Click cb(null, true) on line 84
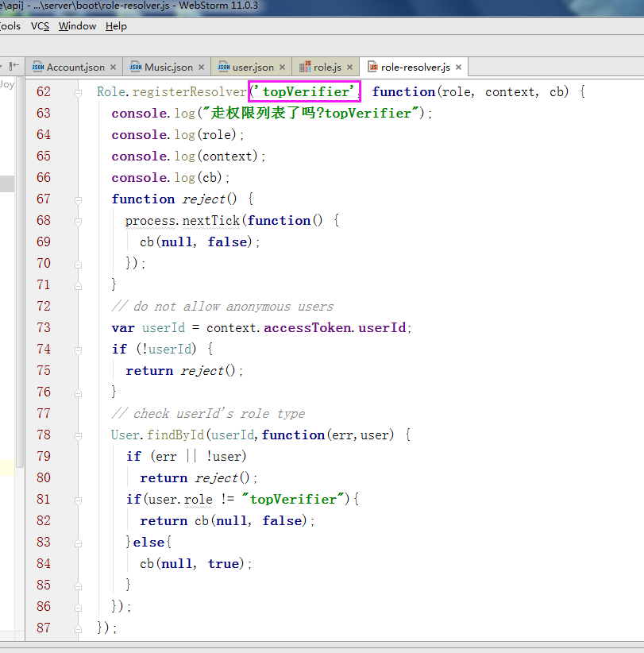 tap(195, 564)
